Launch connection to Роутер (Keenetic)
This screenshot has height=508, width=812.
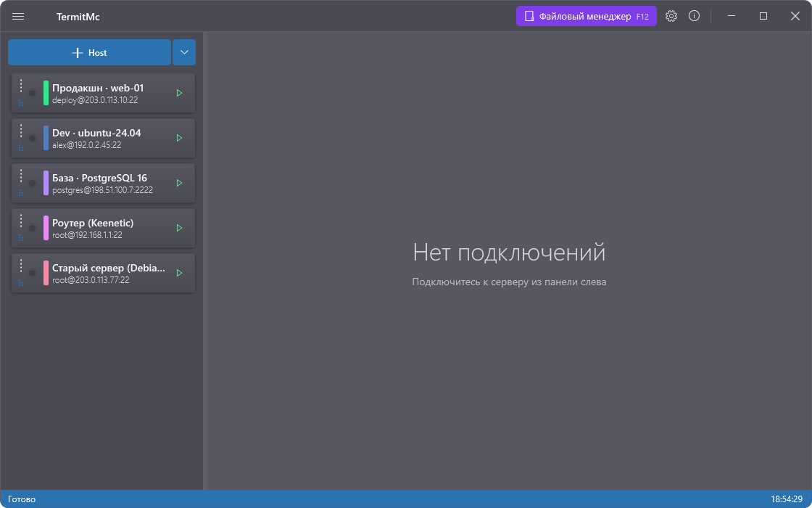click(x=179, y=228)
